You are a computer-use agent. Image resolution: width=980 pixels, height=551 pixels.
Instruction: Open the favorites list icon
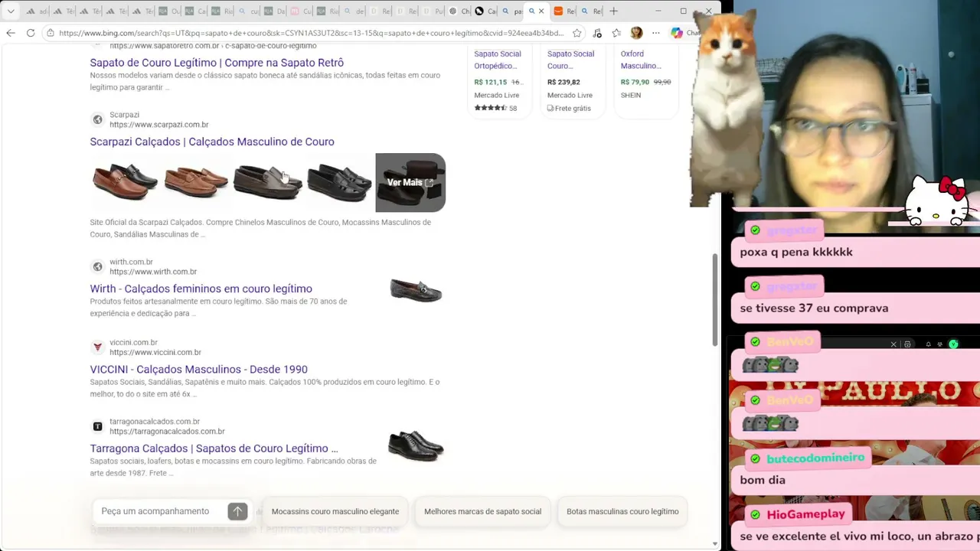[x=616, y=33]
